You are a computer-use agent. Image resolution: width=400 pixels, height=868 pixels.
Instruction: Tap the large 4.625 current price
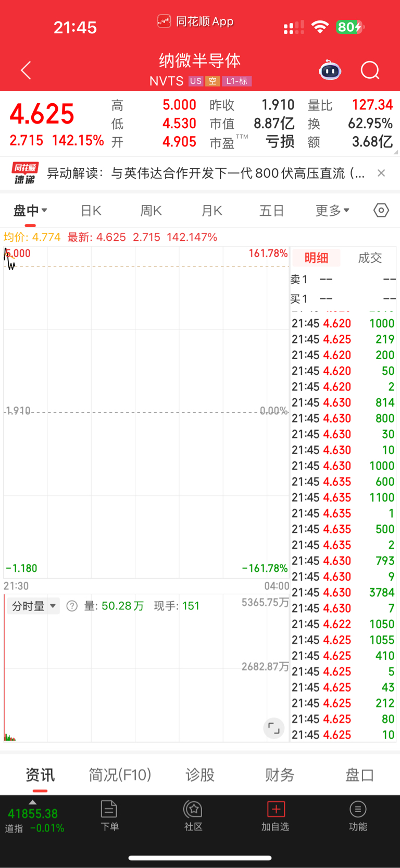tap(42, 114)
